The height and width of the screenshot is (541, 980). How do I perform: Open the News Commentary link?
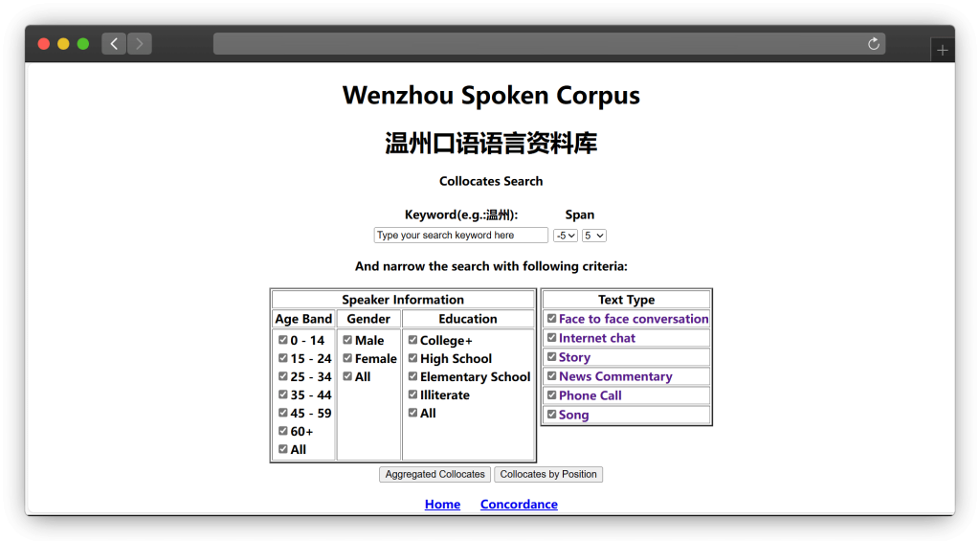point(615,376)
